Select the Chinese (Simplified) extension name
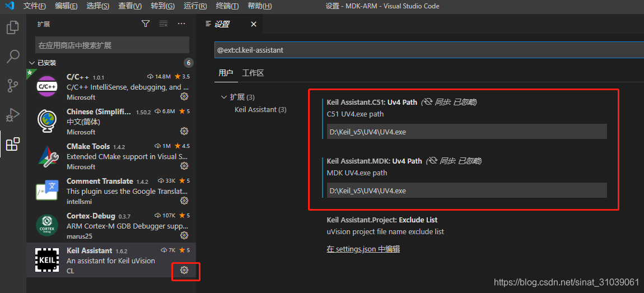This screenshot has height=293, width=644. [99, 112]
